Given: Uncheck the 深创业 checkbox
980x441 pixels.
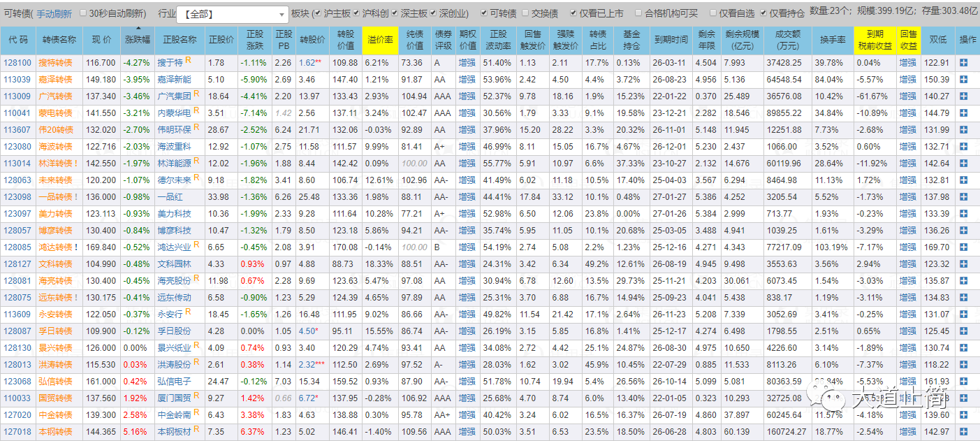Looking at the screenshot, I should click(x=433, y=13).
